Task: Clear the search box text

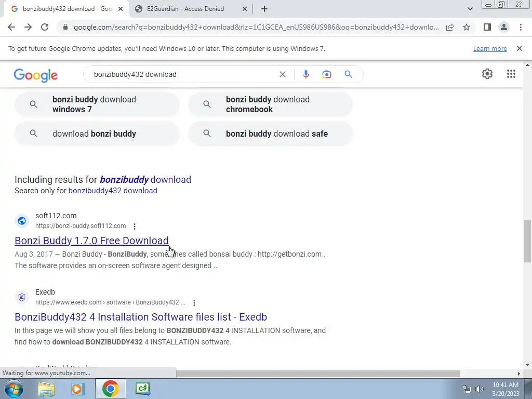Action: click(x=282, y=74)
